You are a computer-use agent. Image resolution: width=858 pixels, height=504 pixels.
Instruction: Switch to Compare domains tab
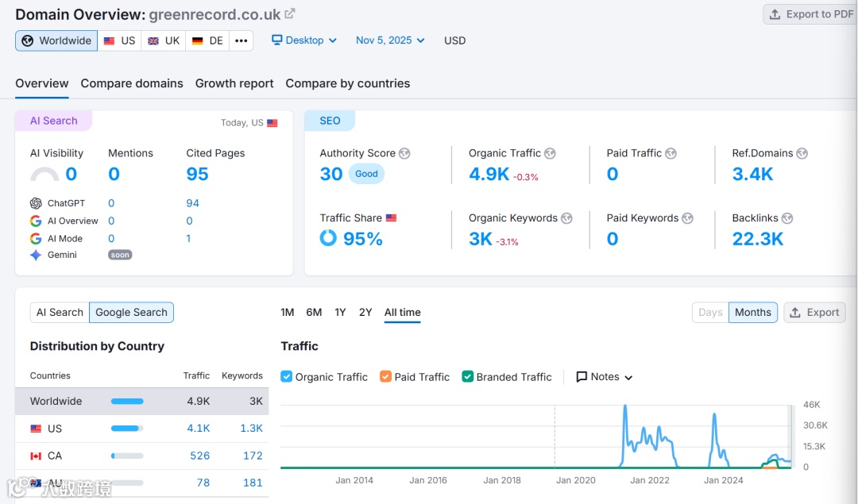point(132,83)
